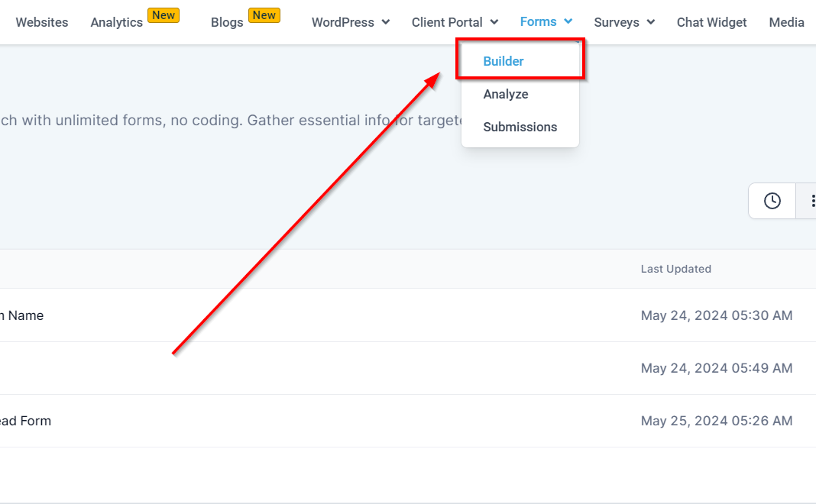The height and width of the screenshot is (504, 816).
Task: Open the clock history icon button
Action: coord(772,201)
